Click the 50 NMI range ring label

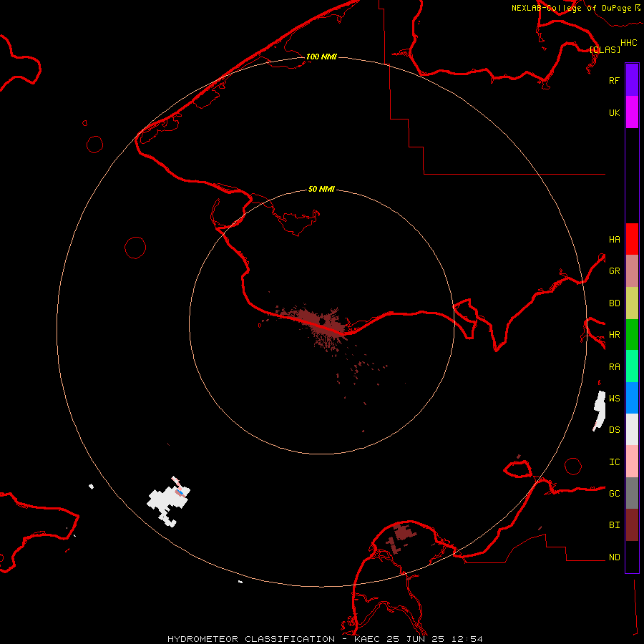click(x=321, y=189)
